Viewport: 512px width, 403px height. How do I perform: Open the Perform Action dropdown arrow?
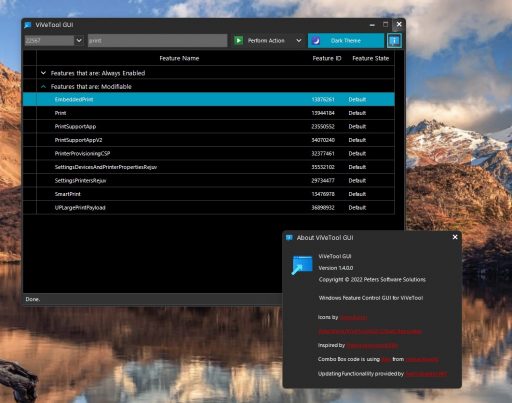pyautogui.click(x=299, y=41)
